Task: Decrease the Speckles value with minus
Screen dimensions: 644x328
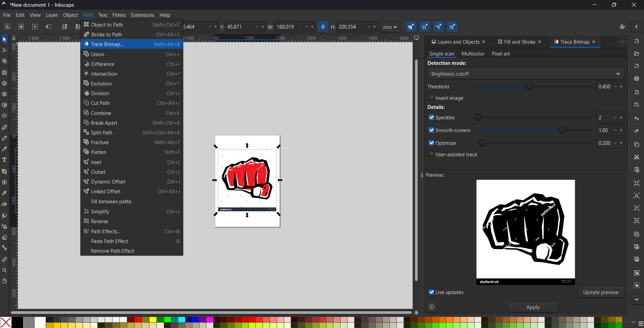Action: 615,117
